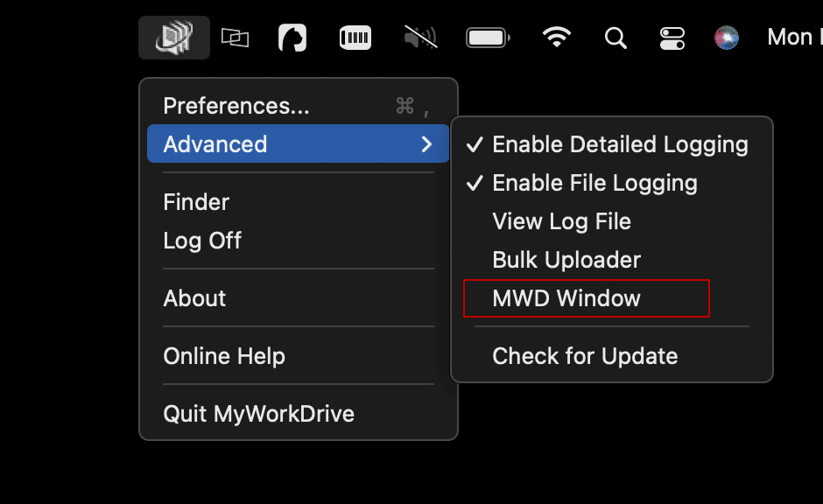Open the Bulk Uploader
The image size is (823, 504).
[x=566, y=260]
